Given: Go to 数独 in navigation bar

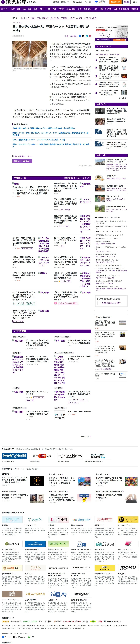Looking at the screenshot, I should pos(102,9).
